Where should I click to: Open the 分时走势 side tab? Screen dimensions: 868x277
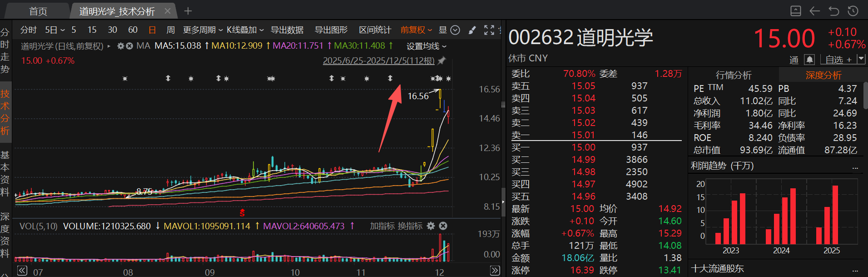(5, 50)
